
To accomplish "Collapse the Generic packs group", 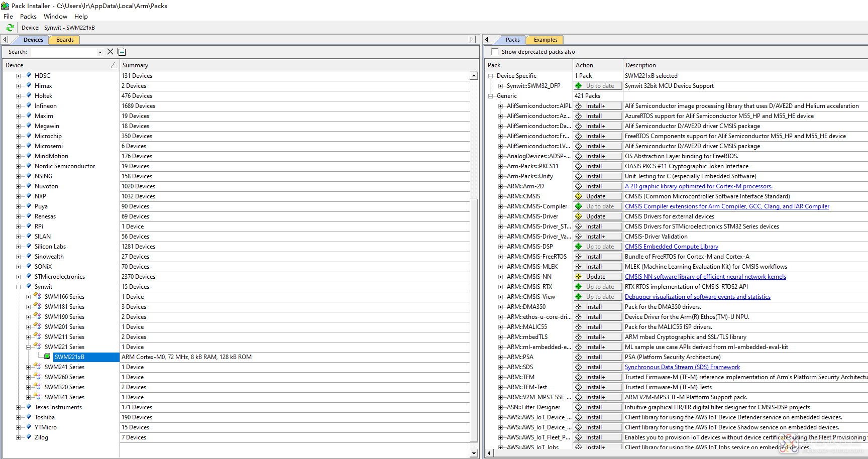I will (x=491, y=96).
